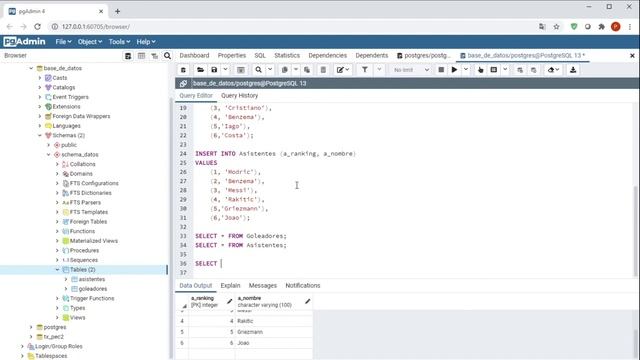Open the Help menu
The height and width of the screenshot is (360, 640).
[146, 42]
